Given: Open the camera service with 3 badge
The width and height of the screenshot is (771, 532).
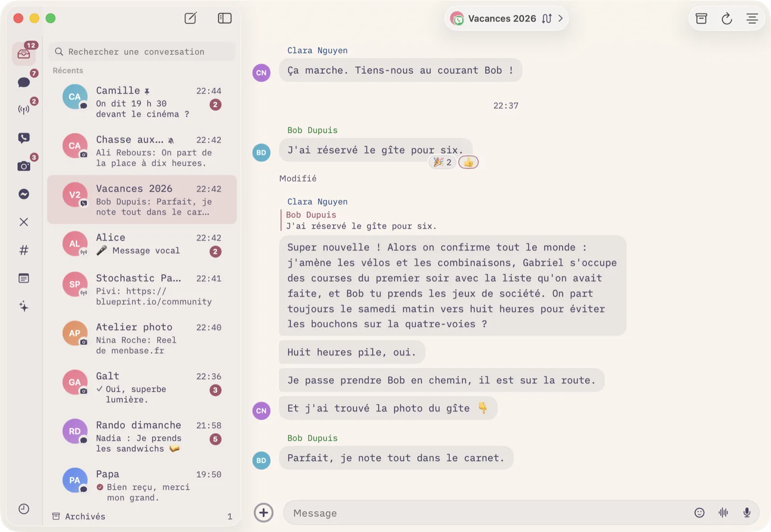Looking at the screenshot, I should tap(24, 166).
